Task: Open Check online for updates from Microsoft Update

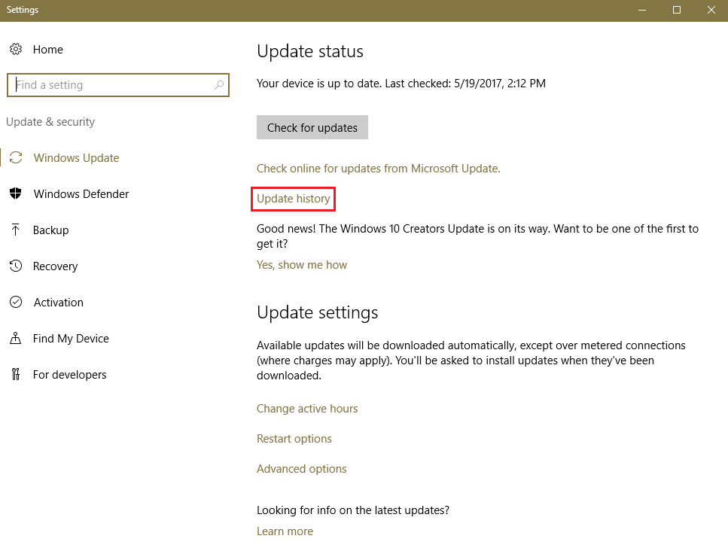Action: pos(379,169)
